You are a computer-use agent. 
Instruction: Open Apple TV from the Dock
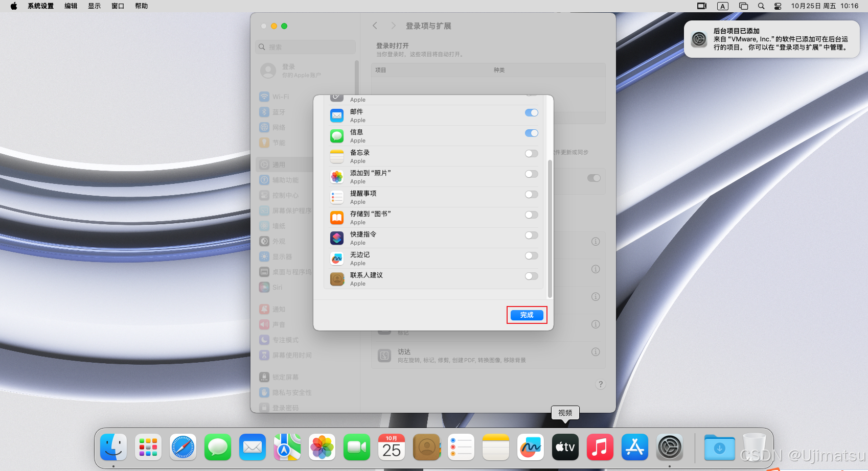click(565, 447)
